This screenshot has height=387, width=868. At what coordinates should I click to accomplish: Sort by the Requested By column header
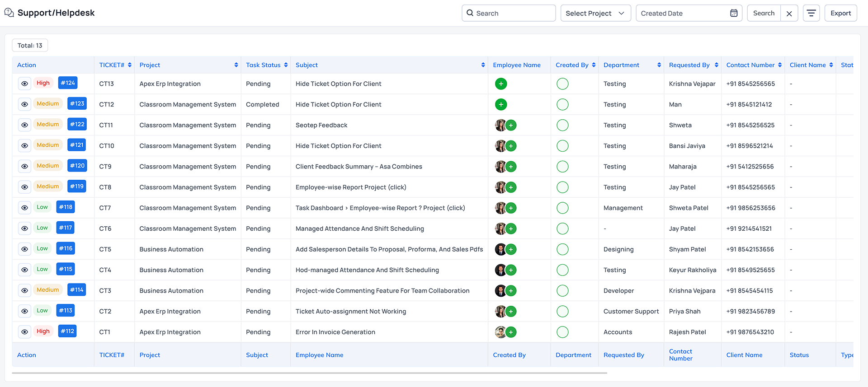[x=716, y=65]
